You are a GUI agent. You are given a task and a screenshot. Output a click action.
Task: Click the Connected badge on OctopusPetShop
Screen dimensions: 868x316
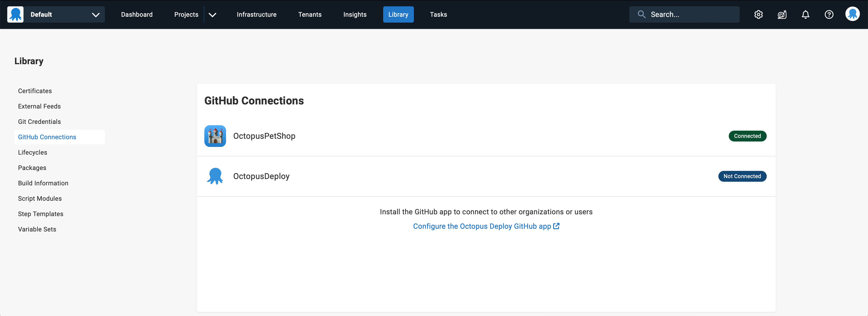pos(747,136)
